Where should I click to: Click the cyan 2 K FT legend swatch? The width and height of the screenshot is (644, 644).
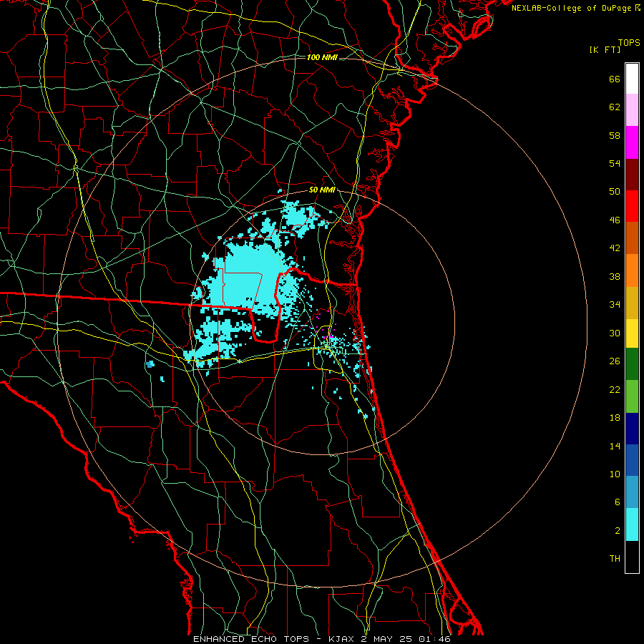coord(632,525)
